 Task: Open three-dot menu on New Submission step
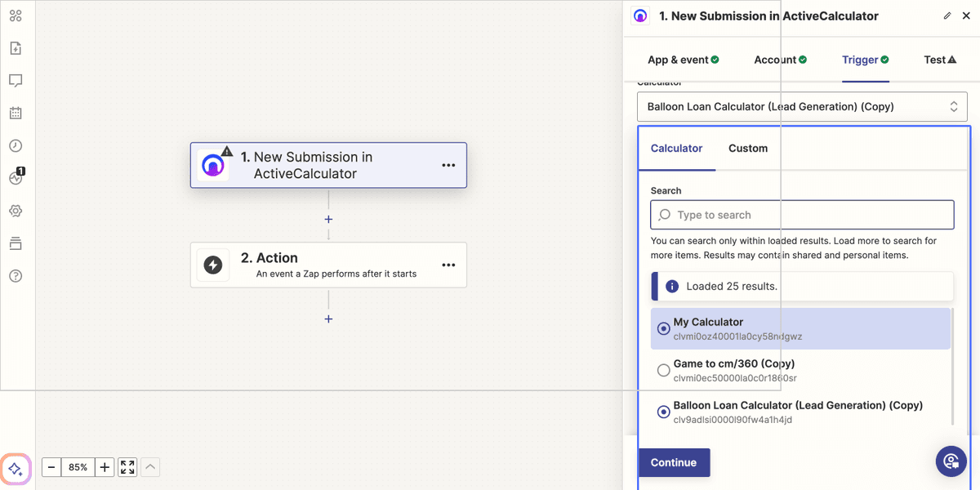tap(448, 165)
